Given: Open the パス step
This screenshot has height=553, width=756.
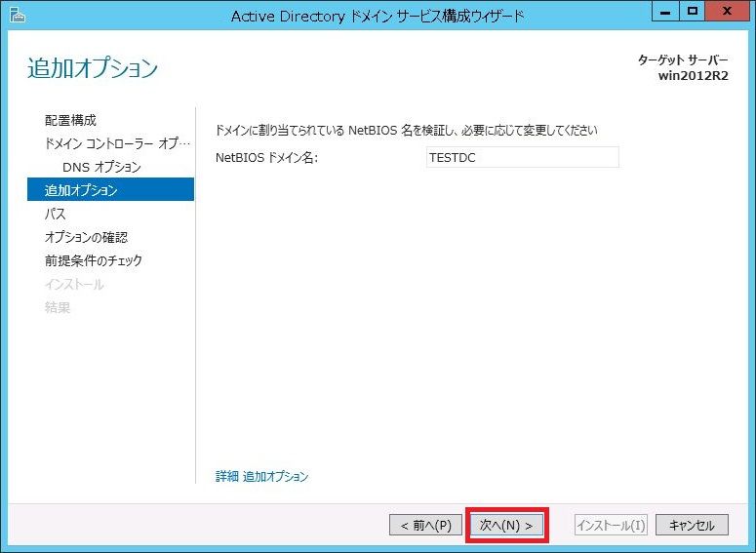Looking at the screenshot, I should [55, 214].
